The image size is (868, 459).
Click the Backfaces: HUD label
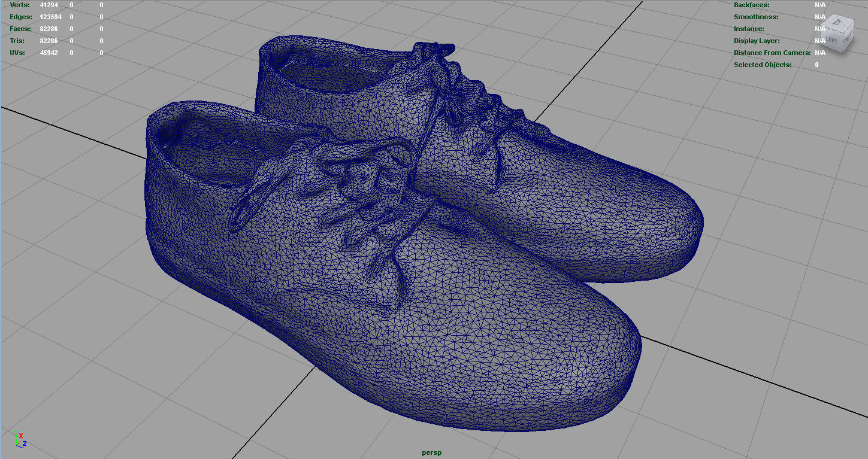coord(752,5)
